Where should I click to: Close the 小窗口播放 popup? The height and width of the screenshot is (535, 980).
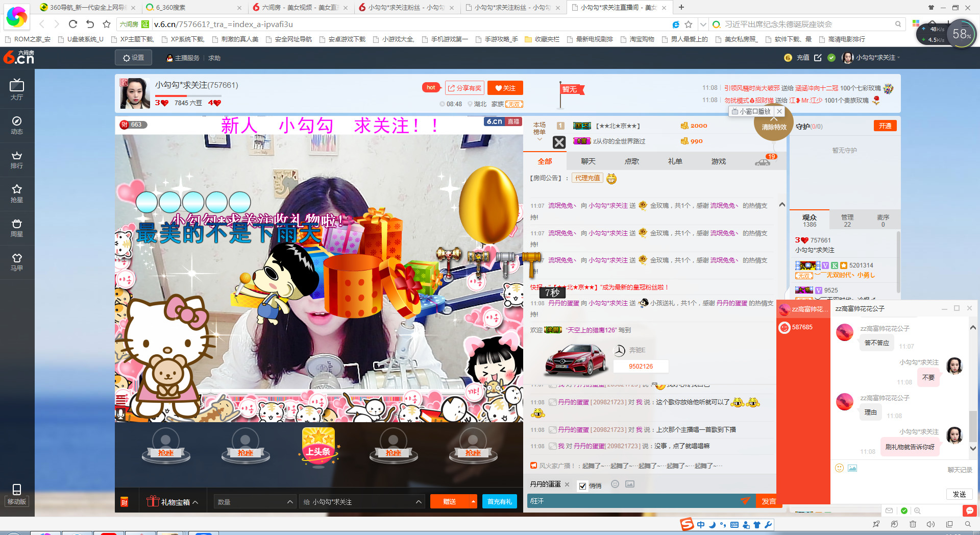click(779, 111)
